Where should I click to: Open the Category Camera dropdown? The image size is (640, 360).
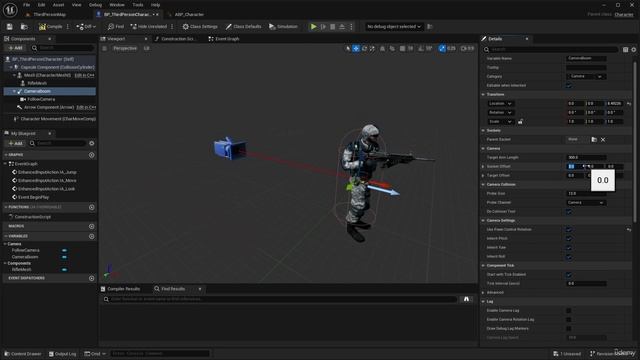tap(586, 76)
